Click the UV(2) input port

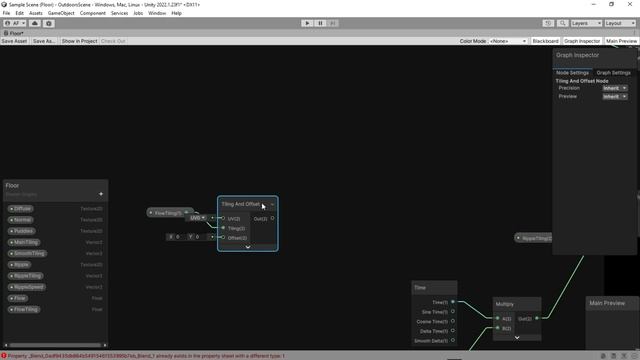(x=223, y=218)
